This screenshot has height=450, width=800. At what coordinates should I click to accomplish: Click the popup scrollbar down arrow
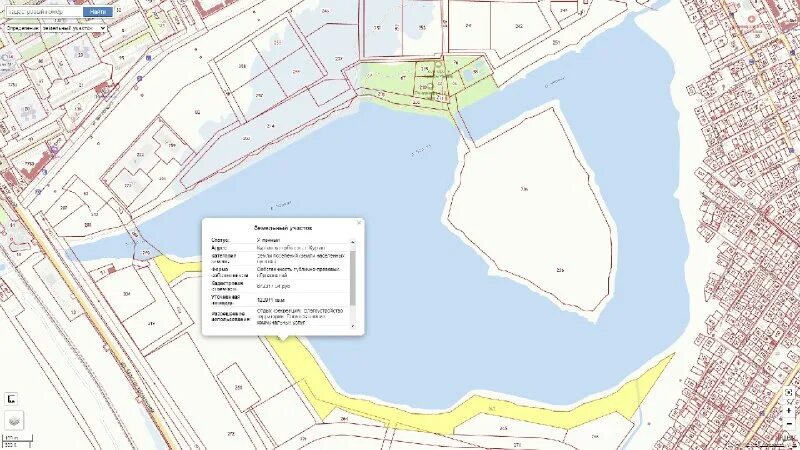[352, 326]
